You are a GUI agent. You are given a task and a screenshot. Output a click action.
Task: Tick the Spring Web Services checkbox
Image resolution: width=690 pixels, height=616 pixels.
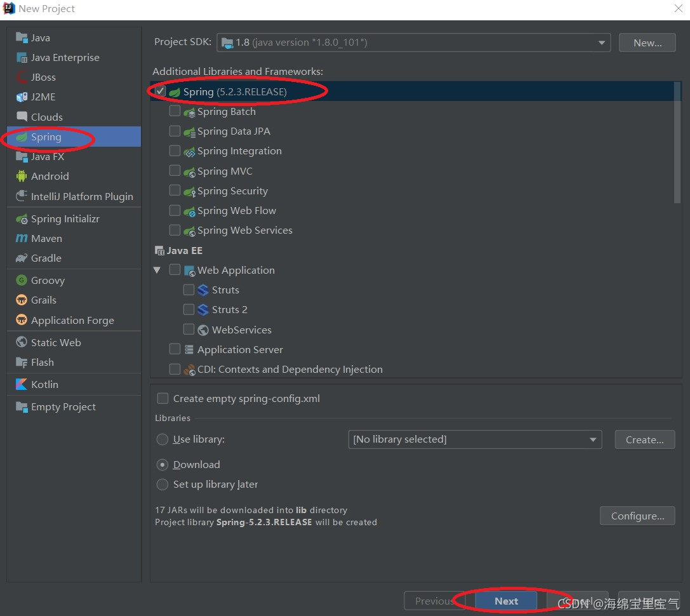(x=175, y=231)
